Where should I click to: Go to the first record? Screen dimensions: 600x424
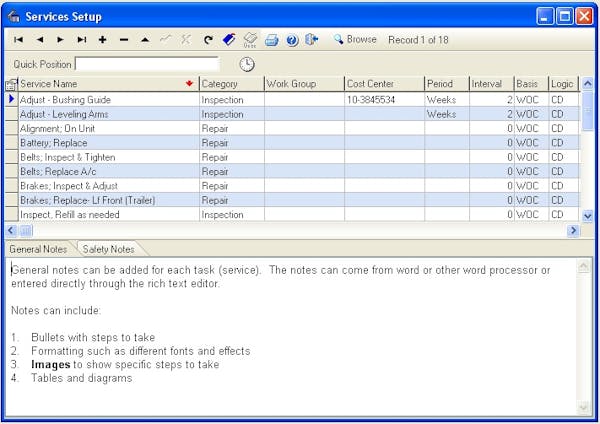pyautogui.click(x=18, y=40)
